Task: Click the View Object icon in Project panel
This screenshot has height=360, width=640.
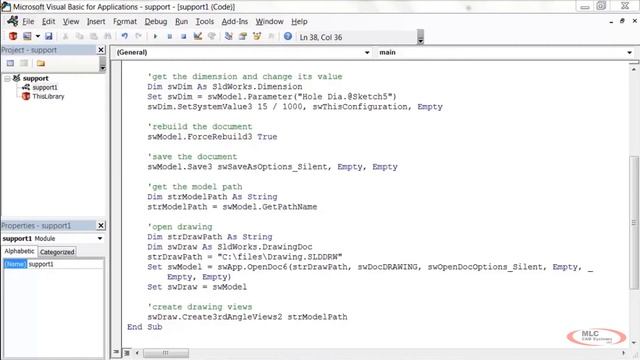Action: pyautogui.click(x=24, y=63)
